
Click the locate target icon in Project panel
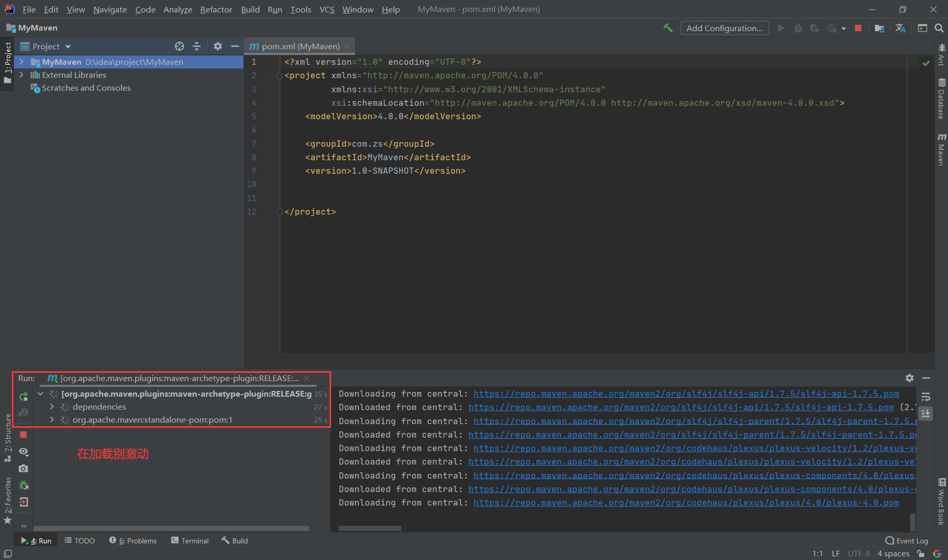180,46
